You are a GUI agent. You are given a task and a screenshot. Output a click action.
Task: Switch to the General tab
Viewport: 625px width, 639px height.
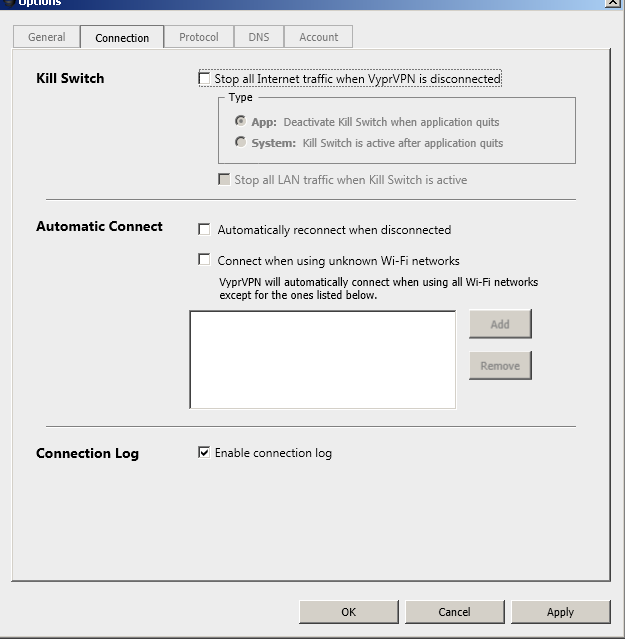coord(46,37)
